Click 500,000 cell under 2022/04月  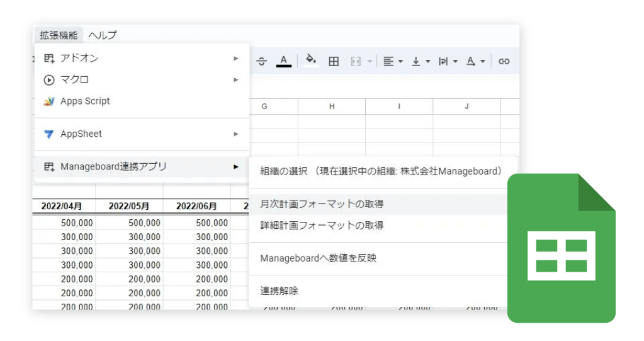point(64,223)
